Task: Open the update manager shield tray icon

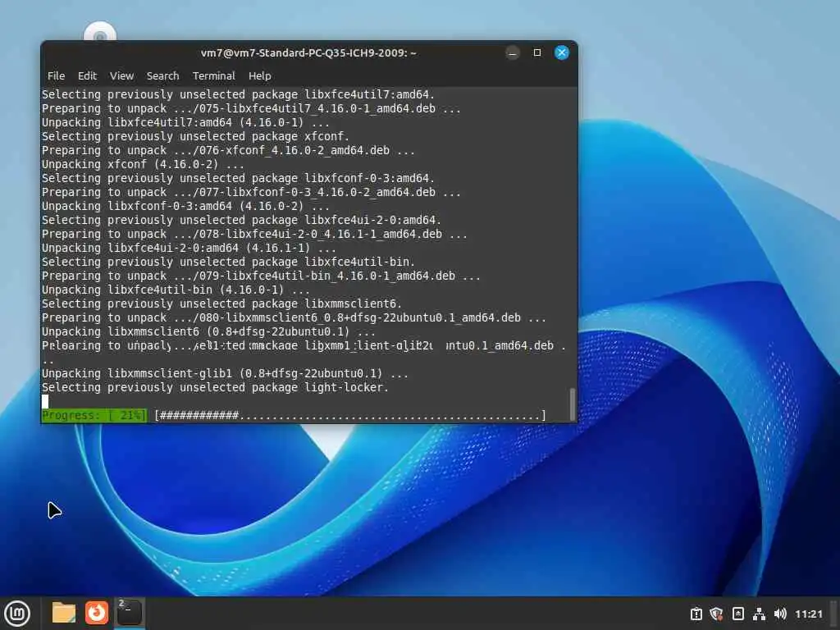Action: (716, 614)
